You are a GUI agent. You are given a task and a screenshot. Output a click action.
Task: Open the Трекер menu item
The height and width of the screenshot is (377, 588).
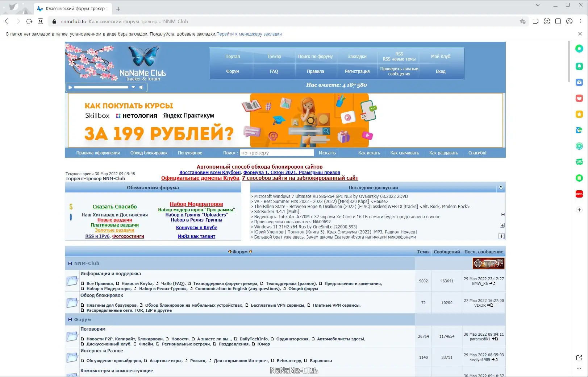pyautogui.click(x=274, y=57)
